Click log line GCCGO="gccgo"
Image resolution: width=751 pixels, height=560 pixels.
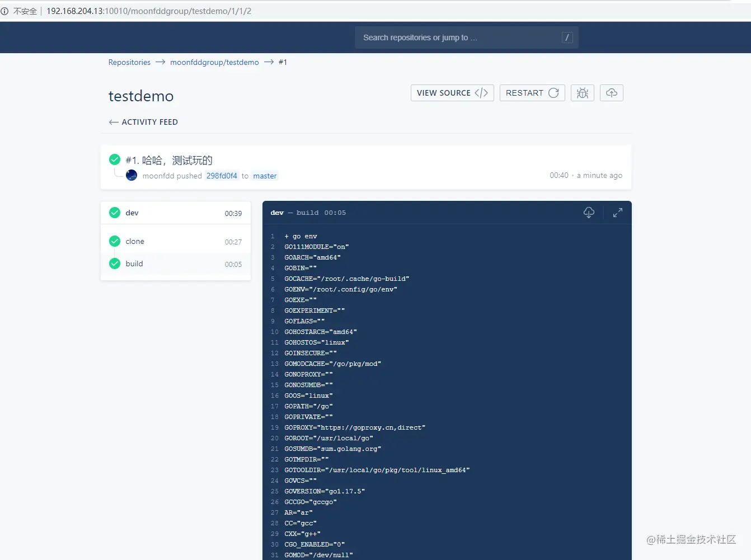pos(311,502)
